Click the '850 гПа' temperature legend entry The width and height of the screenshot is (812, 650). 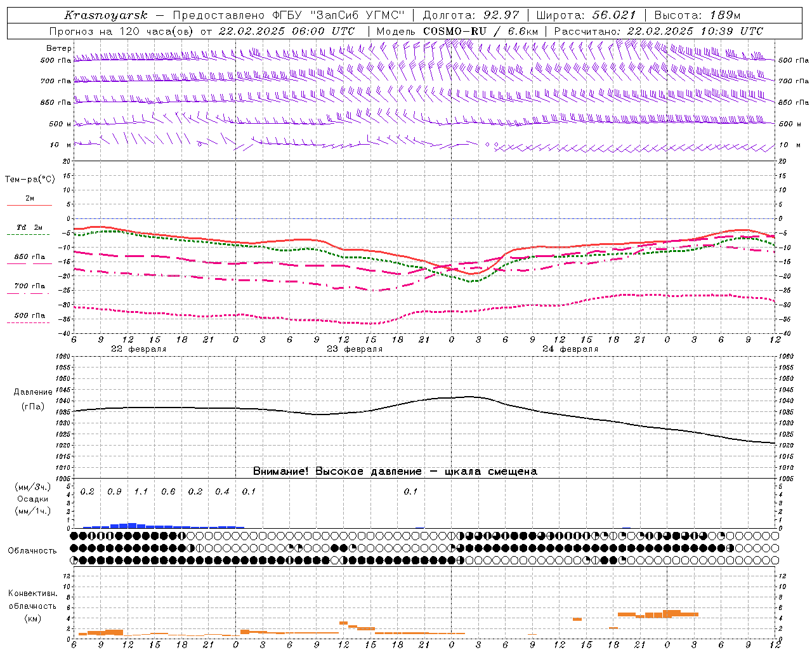click(30, 257)
